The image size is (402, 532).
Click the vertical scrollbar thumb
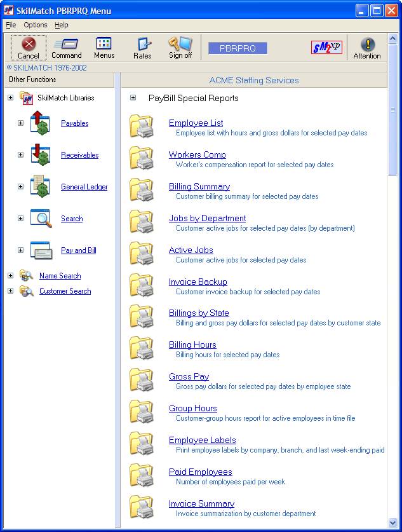pyautogui.click(x=392, y=109)
